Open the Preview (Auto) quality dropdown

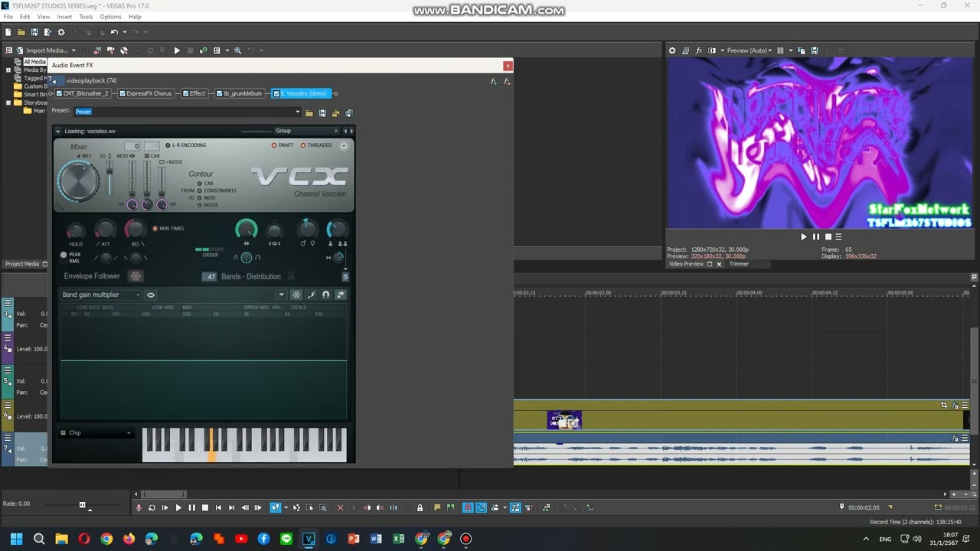750,51
